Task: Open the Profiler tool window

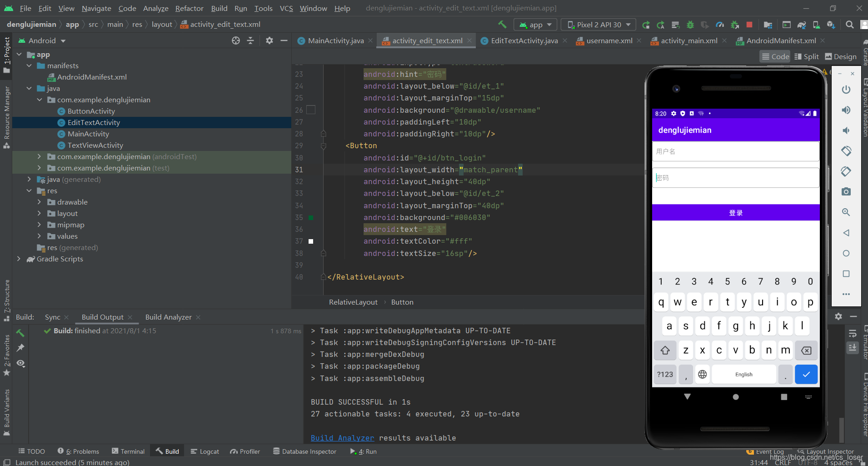Action: 245,451
